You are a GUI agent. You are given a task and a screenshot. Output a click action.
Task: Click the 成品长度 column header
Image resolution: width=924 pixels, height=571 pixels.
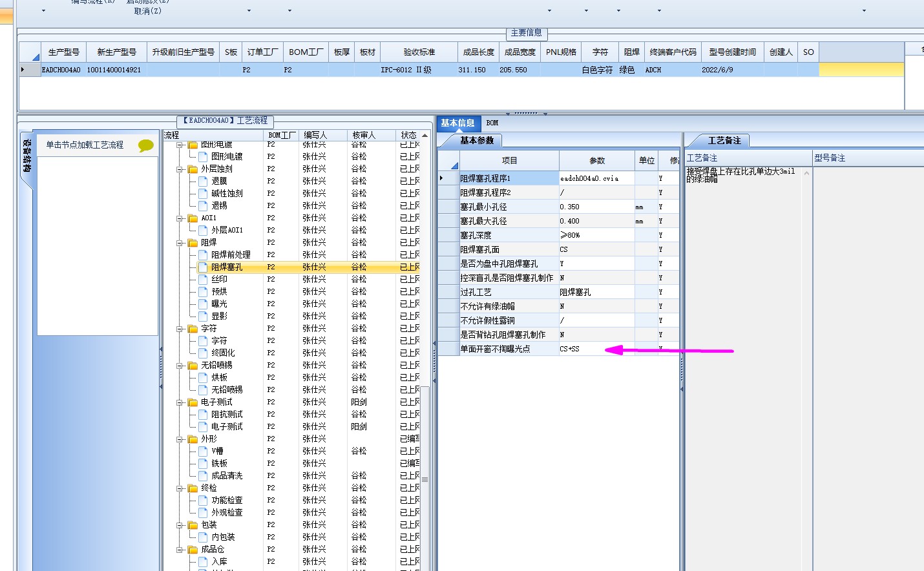coord(479,52)
